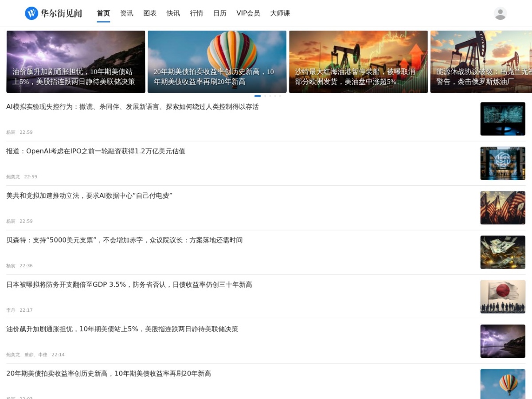
Task: Open the 沙特红海油港 oil pump banner
Action: [x=359, y=62]
